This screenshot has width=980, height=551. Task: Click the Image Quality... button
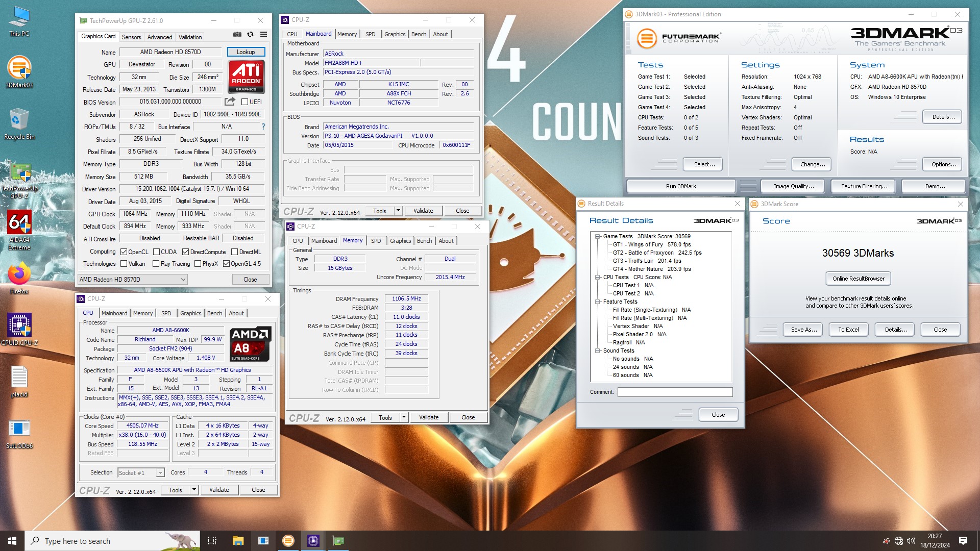pyautogui.click(x=794, y=186)
